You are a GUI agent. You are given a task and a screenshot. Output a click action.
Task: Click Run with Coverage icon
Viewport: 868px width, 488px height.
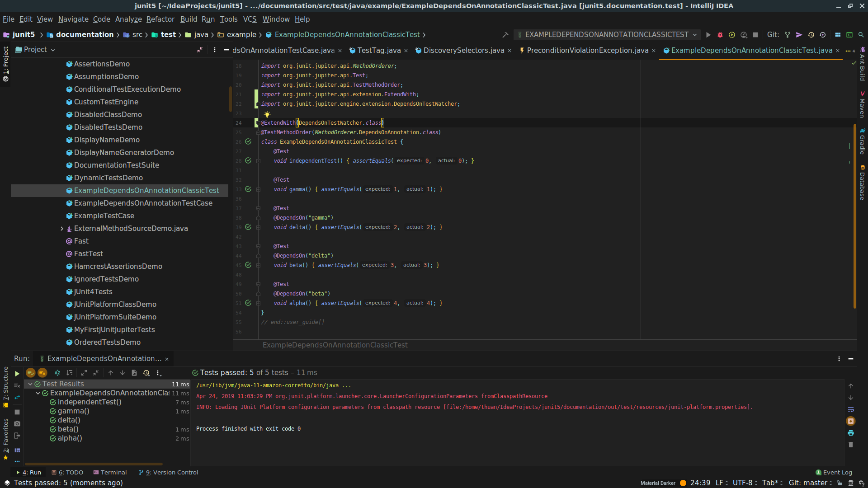tap(732, 35)
